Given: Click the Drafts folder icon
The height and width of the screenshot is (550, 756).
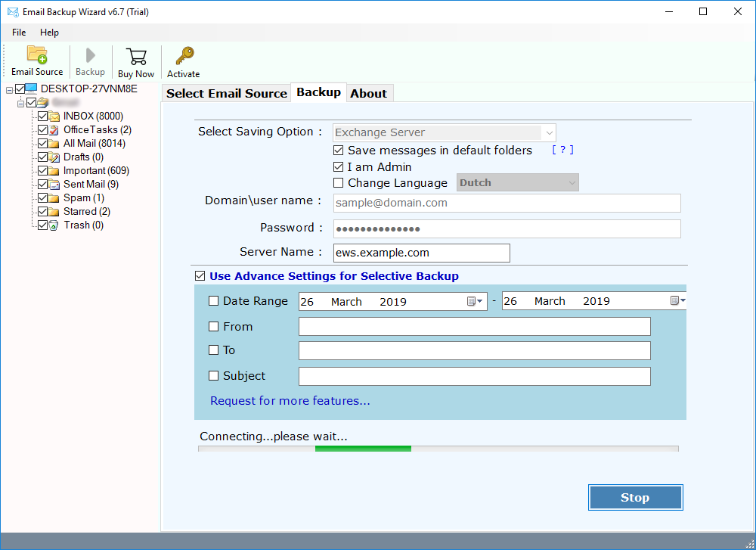Looking at the screenshot, I should (54, 157).
